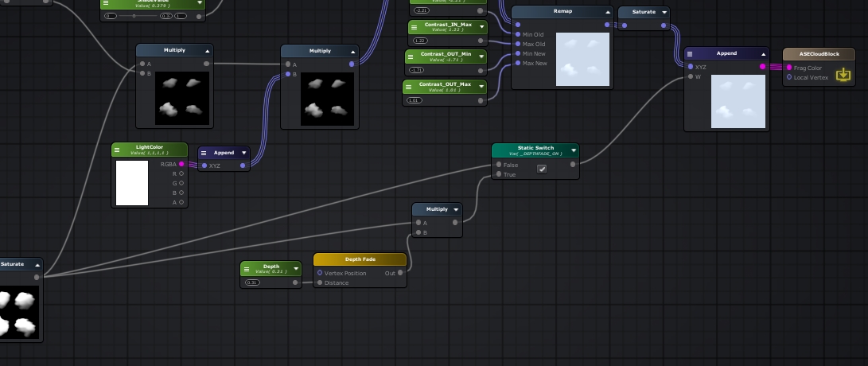Select the False port on Static Switch
The width and height of the screenshot is (868, 366).
[x=499, y=165]
